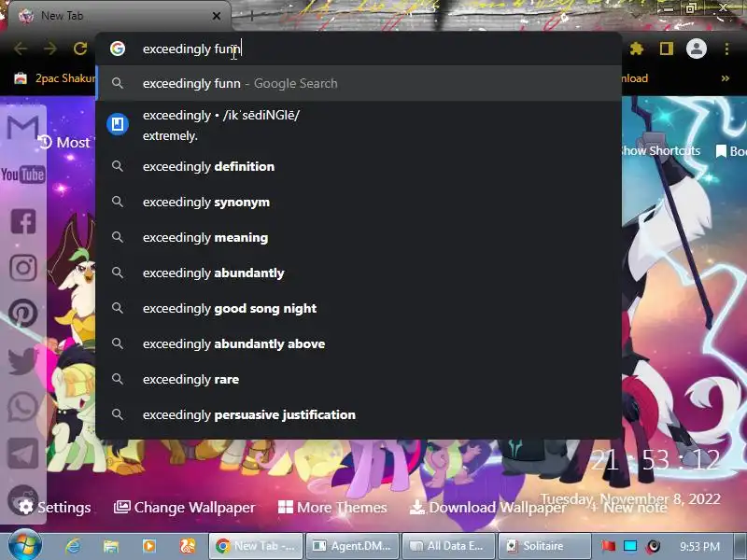Toggle the side panel icon

pos(667,49)
